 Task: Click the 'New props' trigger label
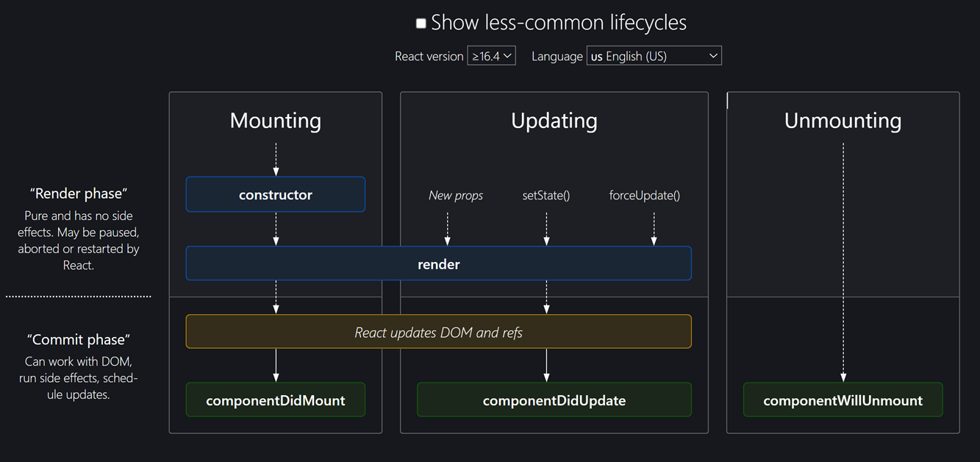(x=456, y=196)
